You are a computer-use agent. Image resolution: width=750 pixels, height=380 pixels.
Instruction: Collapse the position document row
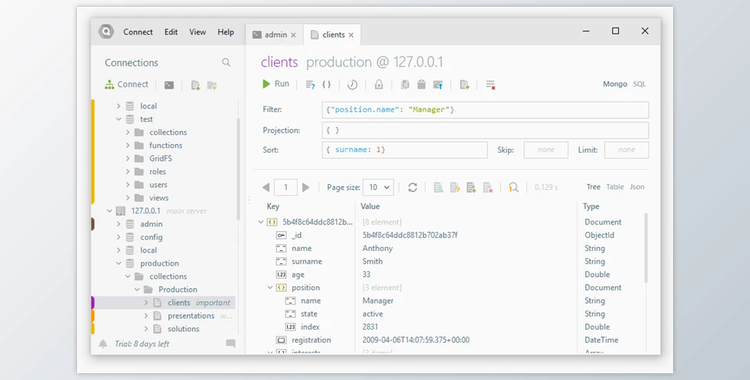pyautogui.click(x=270, y=288)
